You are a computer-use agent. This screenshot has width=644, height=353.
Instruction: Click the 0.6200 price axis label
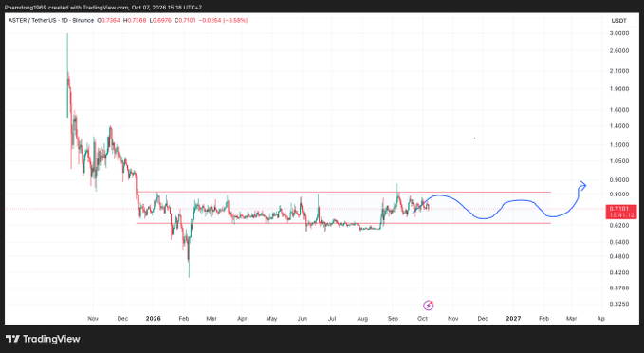[x=619, y=226]
